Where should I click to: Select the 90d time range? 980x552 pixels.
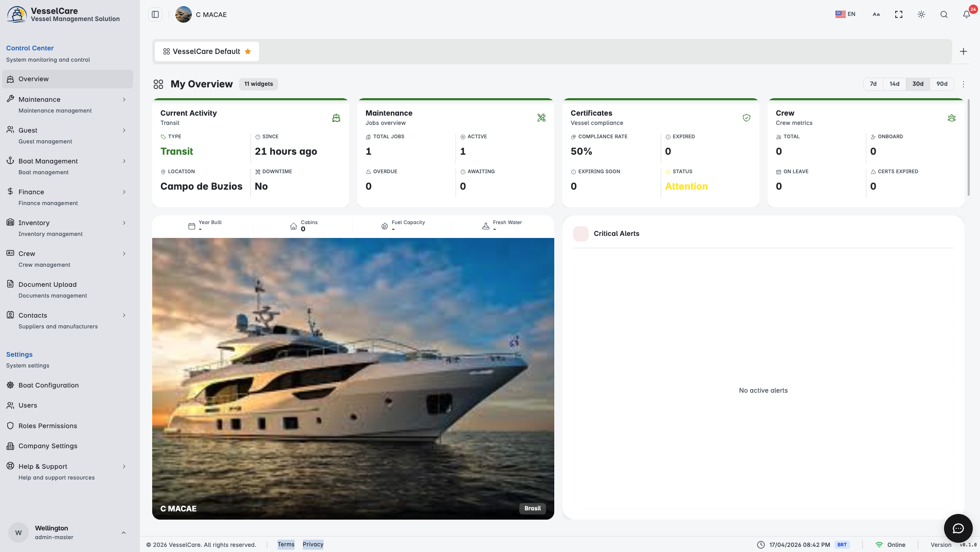click(942, 84)
